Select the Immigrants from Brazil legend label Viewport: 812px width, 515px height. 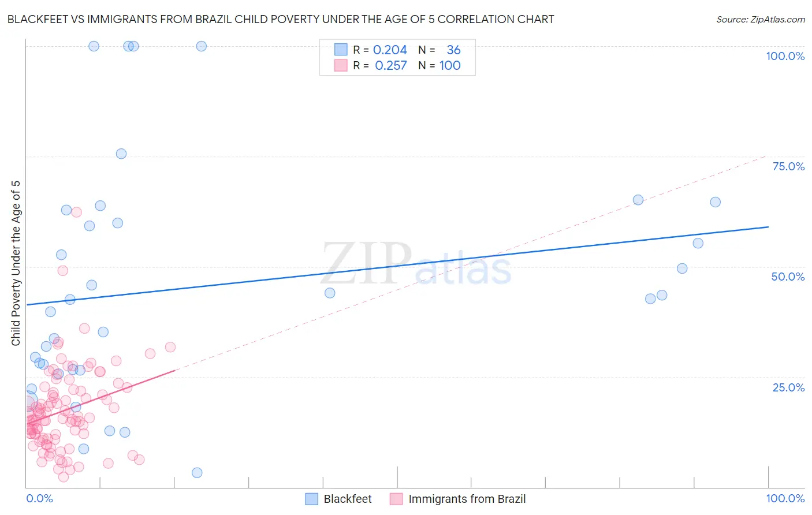(467, 499)
